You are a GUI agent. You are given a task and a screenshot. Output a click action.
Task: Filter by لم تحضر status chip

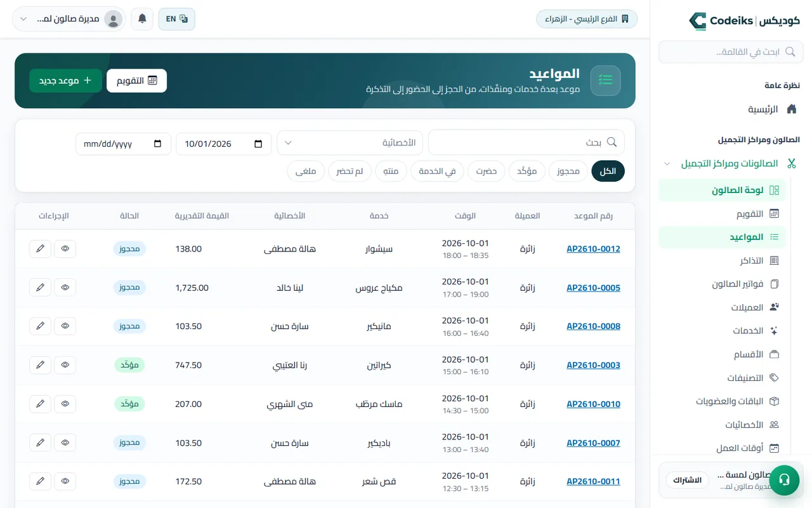(x=350, y=171)
